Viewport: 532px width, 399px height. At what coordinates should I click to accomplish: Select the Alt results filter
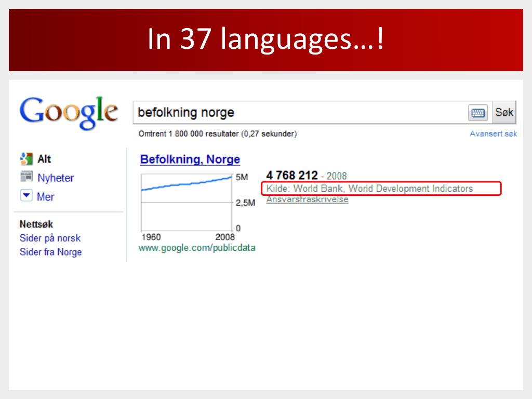pyautogui.click(x=44, y=159)
